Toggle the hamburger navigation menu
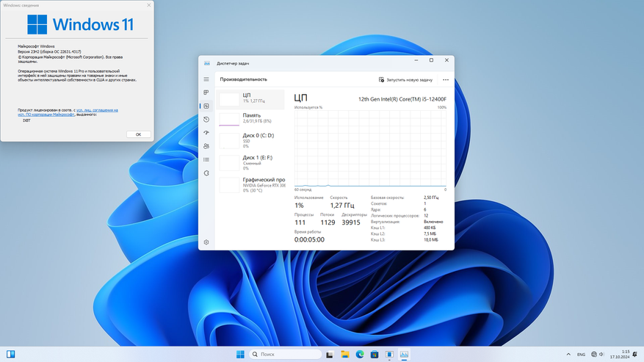The height and width of the screenshot is (362, 644). pyautogui.click(x=206, y=79)
